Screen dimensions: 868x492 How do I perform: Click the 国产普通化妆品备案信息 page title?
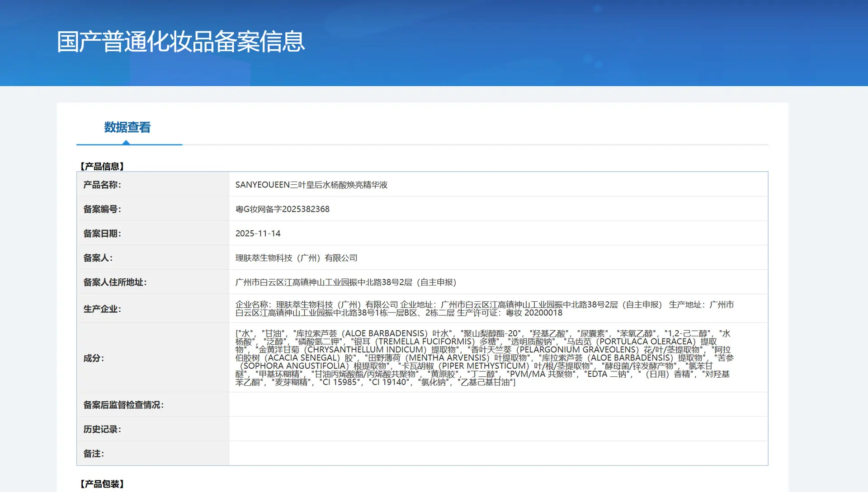[181, 42]
